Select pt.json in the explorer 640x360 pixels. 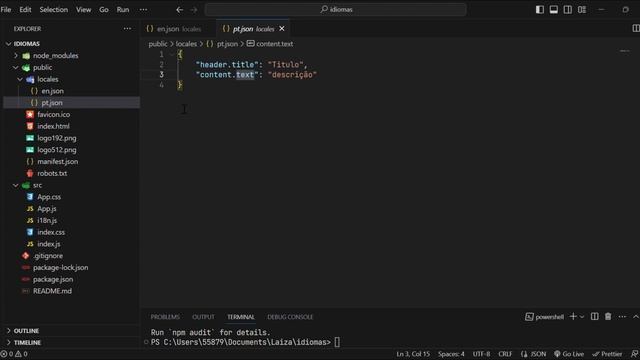point(52,103)
